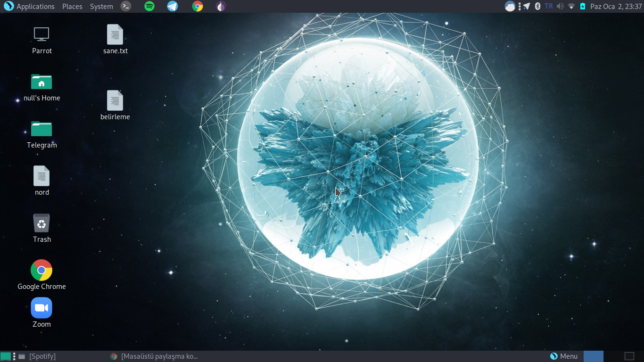Open the Trash desktop icon
This screenshot has height=362, width=644.
41,223
